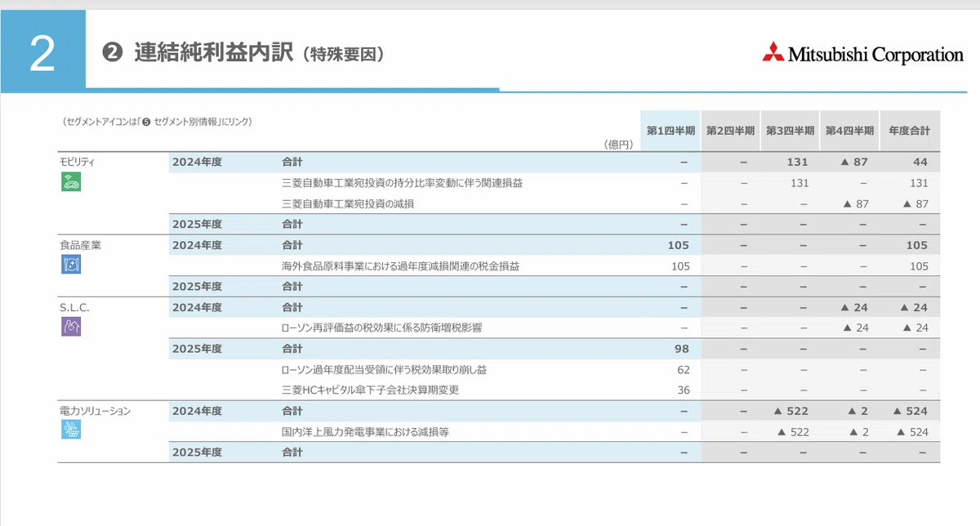Viewport: 980px width, 526px height.
Task: Open the 電力ソリューション segment icon
Action: pyautogui.click(x=71, y=430)
